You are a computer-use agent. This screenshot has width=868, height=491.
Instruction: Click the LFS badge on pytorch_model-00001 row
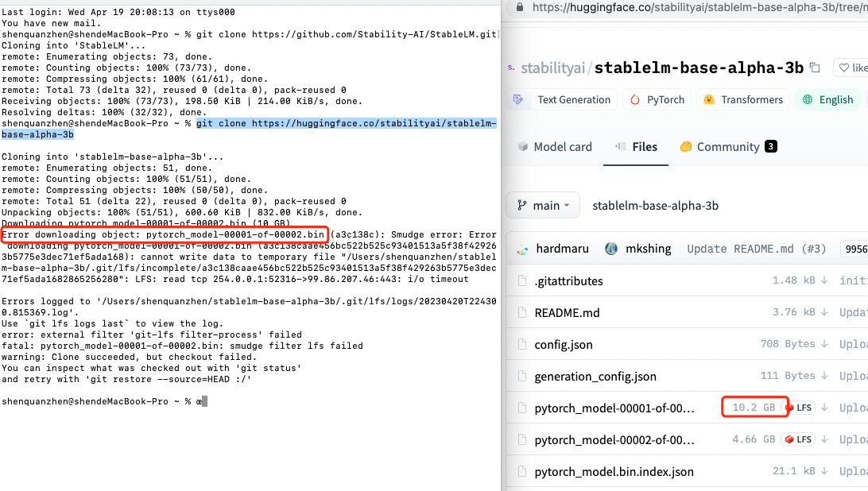[800, 408]
